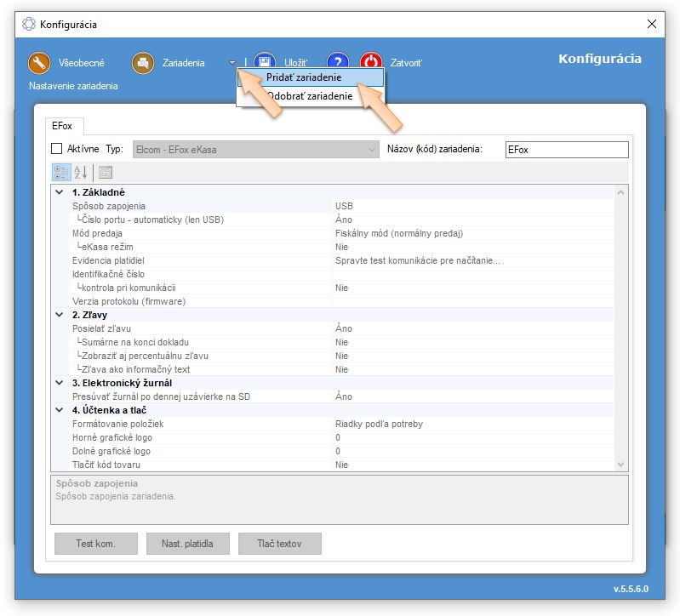Select Pridať zariadenie menu item
680x616 pixels.
[304, 77]
